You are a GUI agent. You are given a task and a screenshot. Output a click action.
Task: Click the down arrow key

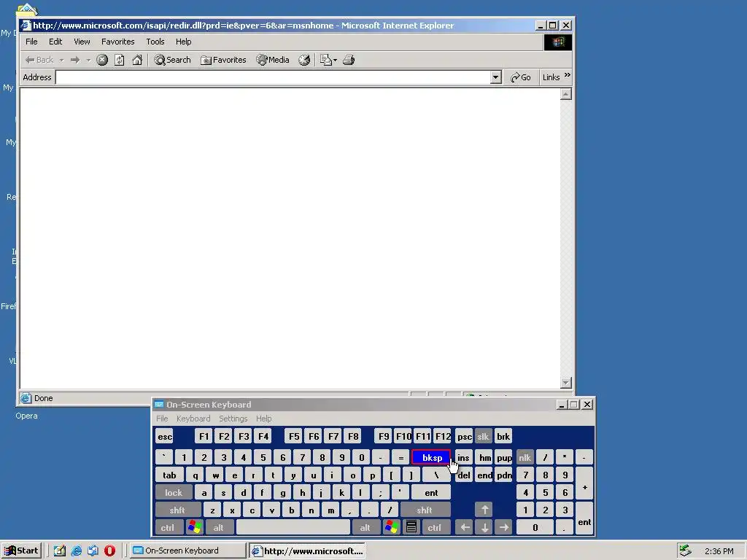pyautogui.click(x=484, y=528)
